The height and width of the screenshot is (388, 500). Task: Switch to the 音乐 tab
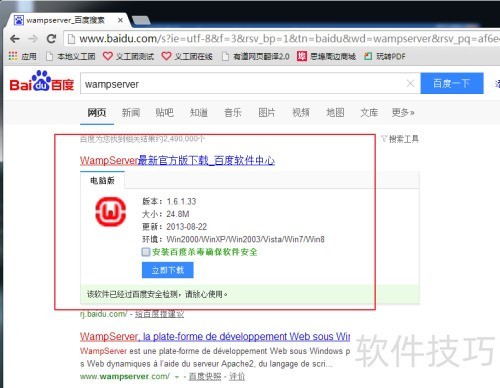click(233, 113)
